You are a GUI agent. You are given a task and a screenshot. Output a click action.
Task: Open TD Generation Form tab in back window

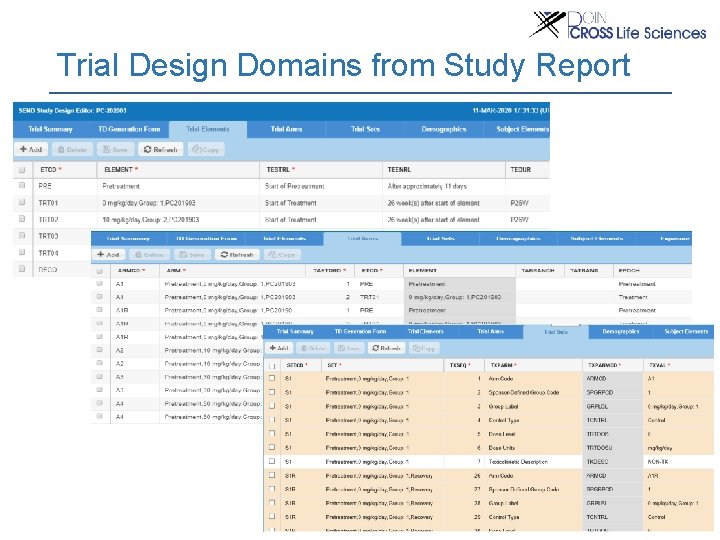tap(129, 129)
